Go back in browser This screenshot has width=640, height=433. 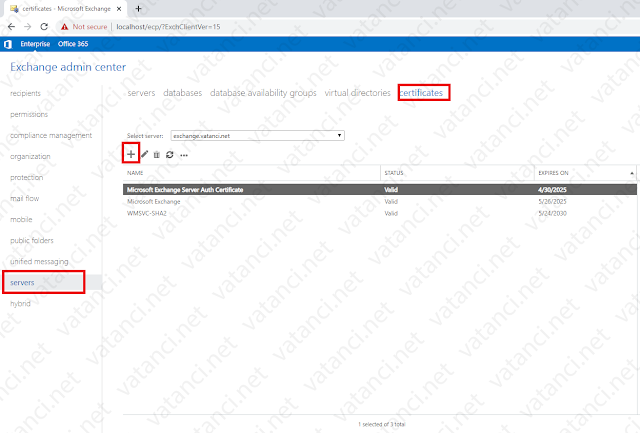point(11,27)
